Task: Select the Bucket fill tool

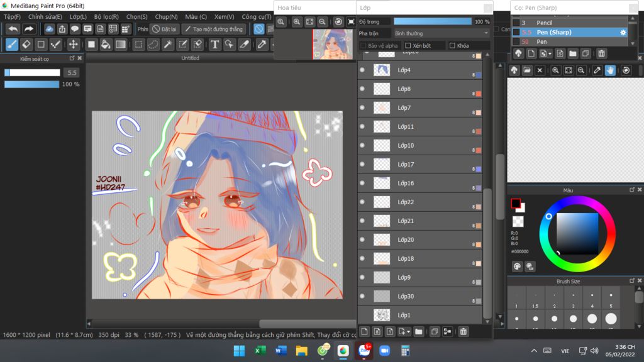Action: [106, 45]
